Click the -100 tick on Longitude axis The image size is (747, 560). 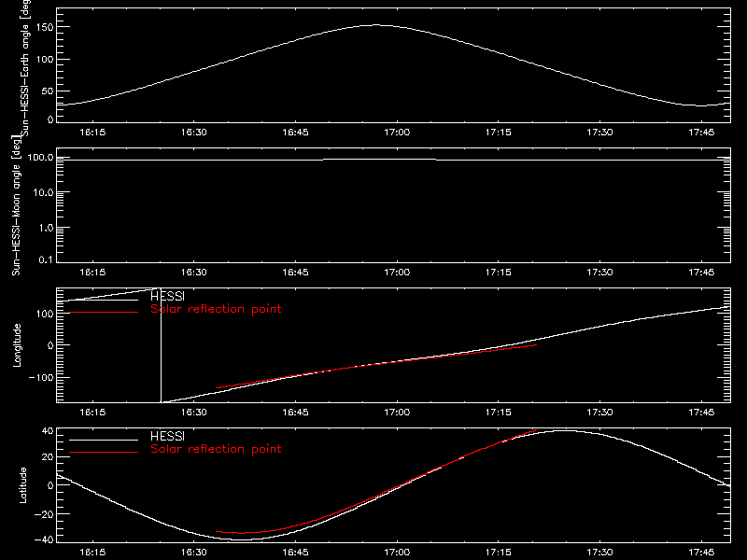41,377
